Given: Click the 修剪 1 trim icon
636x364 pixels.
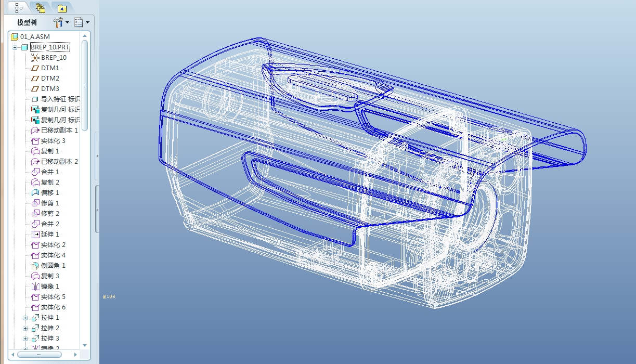Looking at the screenshot, I should [x=35, y=203].
